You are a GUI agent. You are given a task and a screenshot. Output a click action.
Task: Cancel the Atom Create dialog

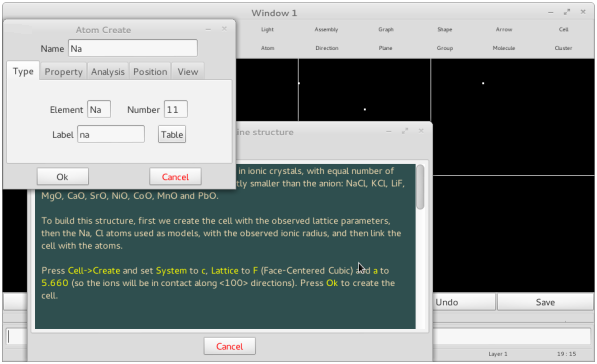[x=175, y=177]
